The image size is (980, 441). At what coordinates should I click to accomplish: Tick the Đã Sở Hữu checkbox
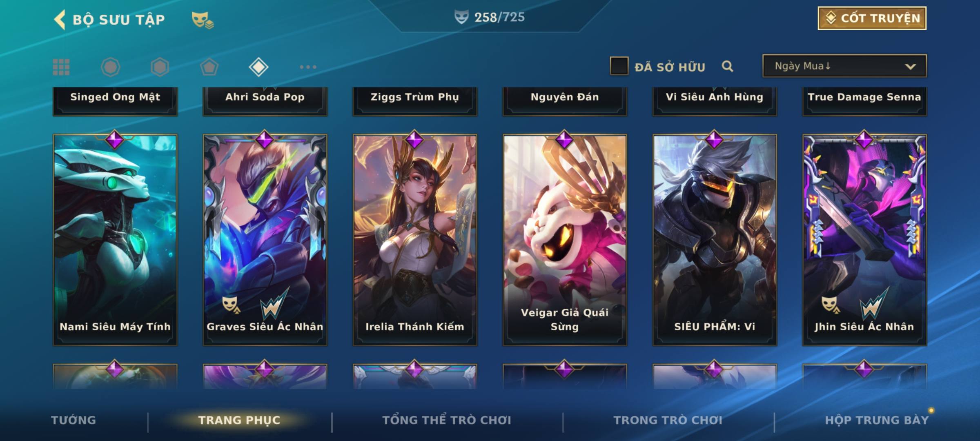[619, 66]
